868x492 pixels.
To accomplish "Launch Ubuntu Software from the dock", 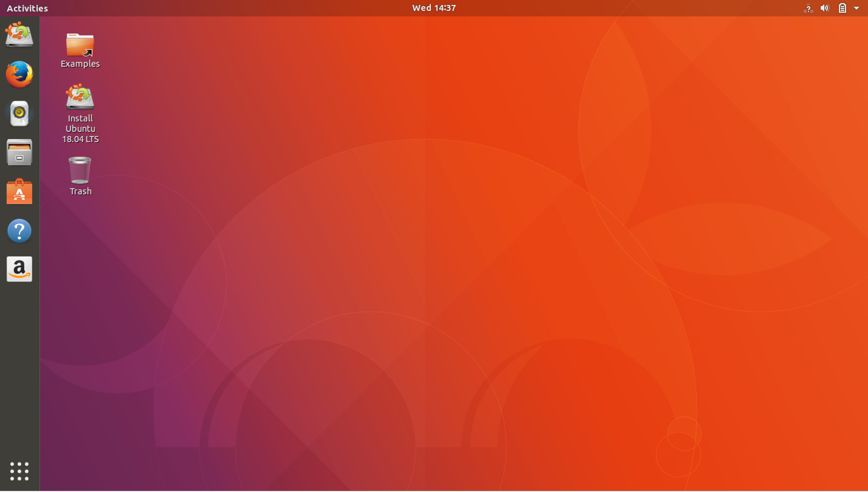I will point(19,192).
